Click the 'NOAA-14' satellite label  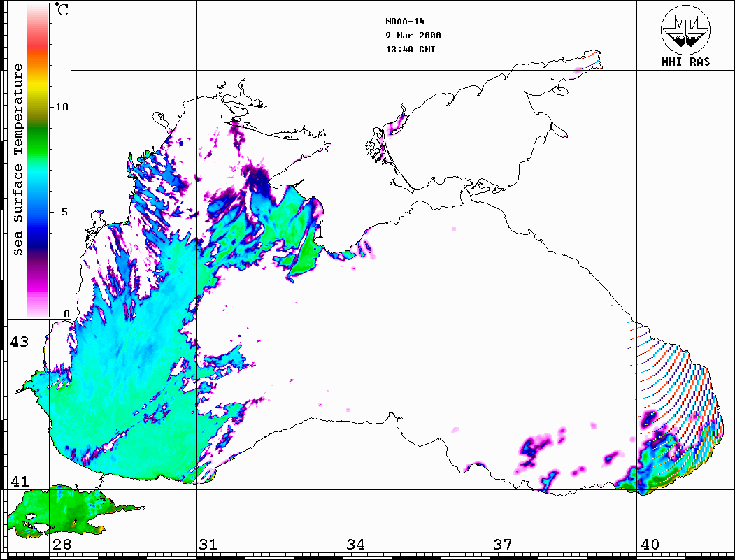(405, 22)
